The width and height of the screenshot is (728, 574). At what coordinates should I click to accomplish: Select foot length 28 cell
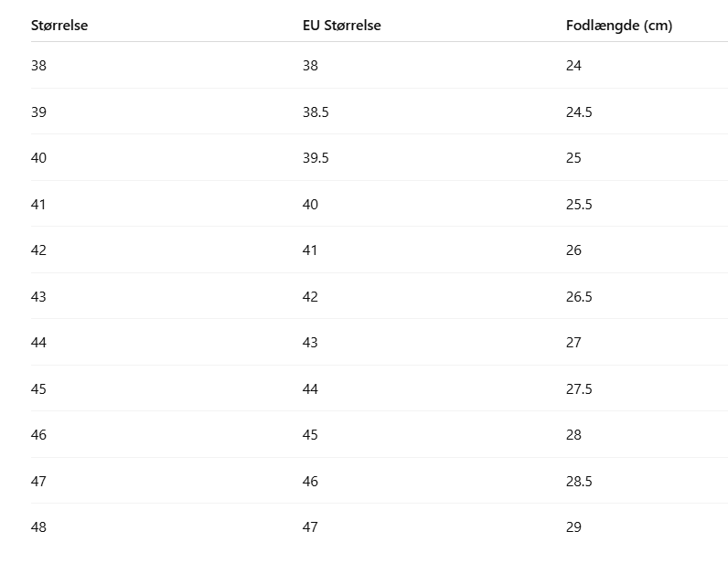point(573,435)
